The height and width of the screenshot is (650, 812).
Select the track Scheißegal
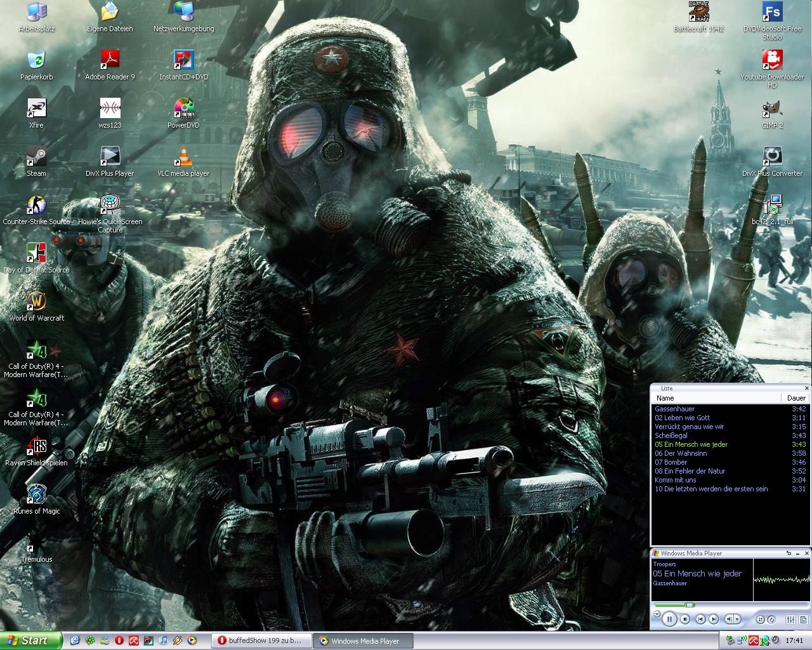pyautogui.click(x=730, y=435)
